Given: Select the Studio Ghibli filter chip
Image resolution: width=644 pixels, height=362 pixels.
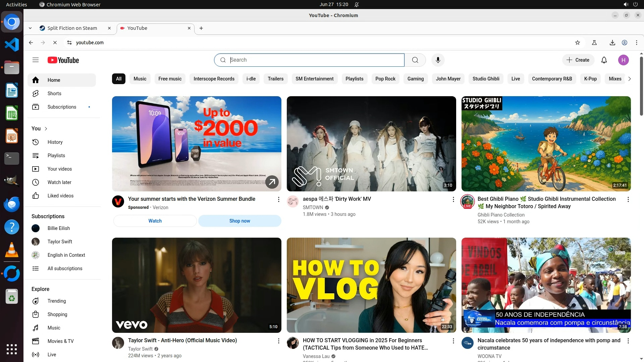Looking at the screenshot, I should click(486, 79).
